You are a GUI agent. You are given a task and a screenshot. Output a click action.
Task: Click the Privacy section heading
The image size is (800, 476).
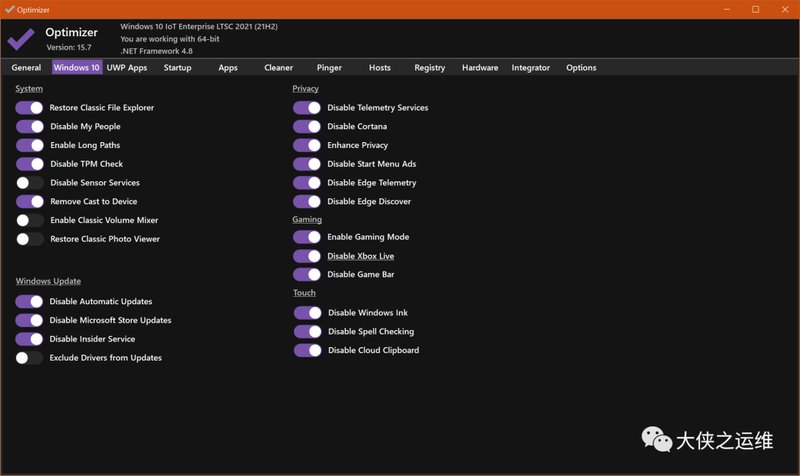tap(305, 88)
